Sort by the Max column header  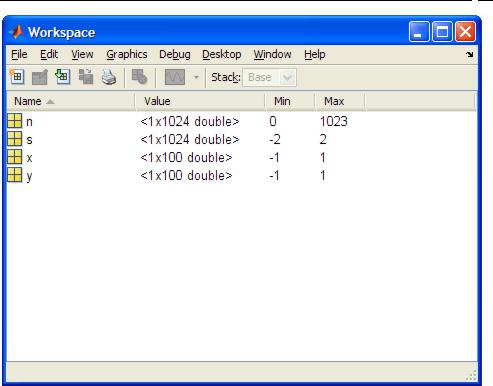(340, 101)
